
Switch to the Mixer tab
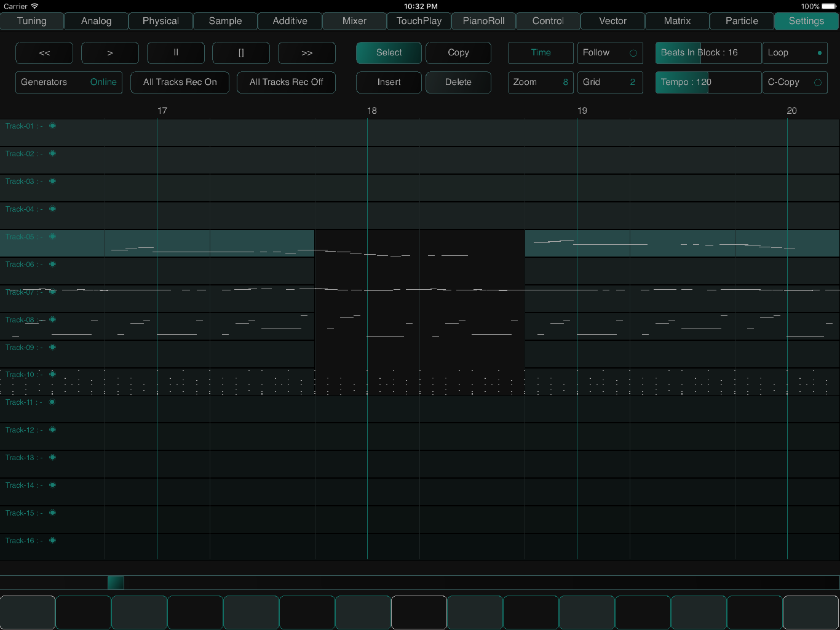(355, 21)
